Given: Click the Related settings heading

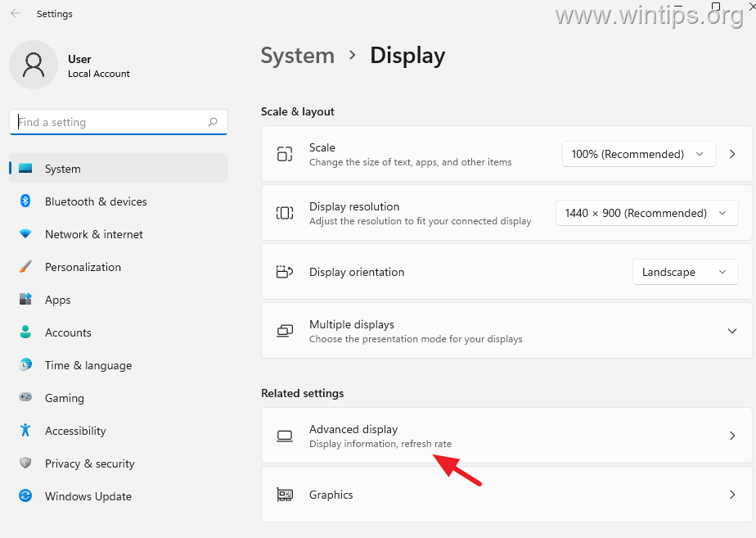Looking at the screenshot, I should click(x=302, y=393).
